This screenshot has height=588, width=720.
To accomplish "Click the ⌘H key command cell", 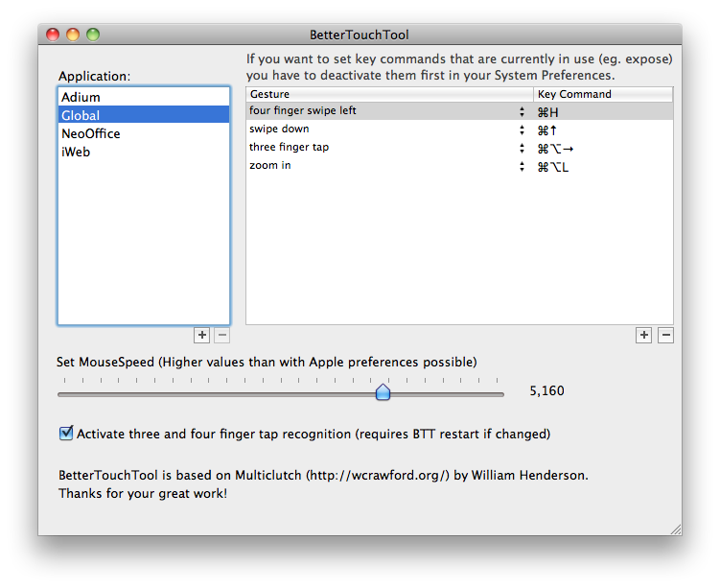I will (603, 111).
